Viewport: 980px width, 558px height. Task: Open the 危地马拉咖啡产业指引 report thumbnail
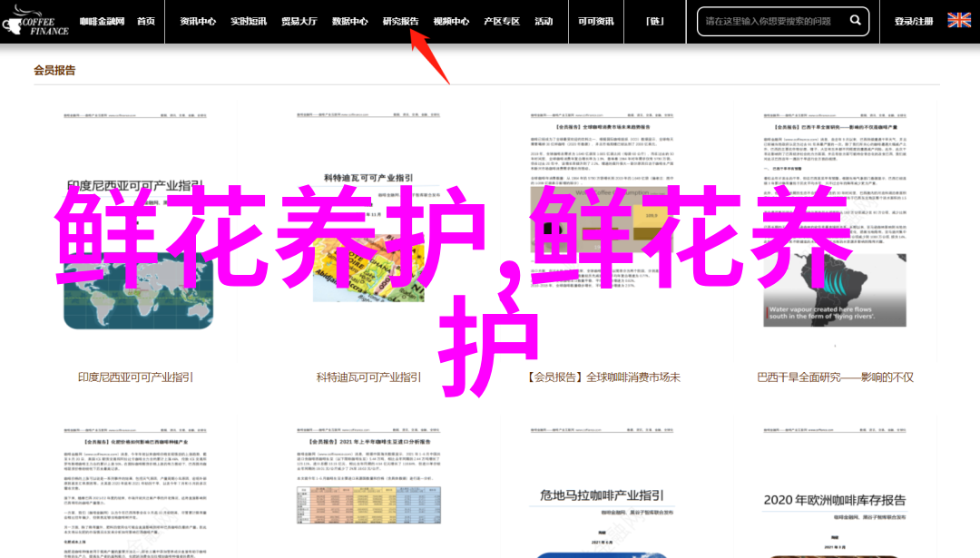pos(602,487)
